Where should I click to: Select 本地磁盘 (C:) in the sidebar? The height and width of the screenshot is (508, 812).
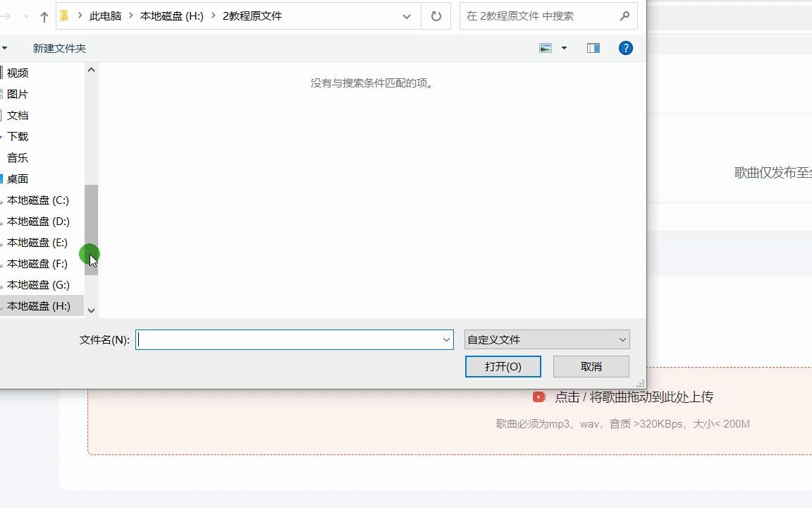point(39,200)
